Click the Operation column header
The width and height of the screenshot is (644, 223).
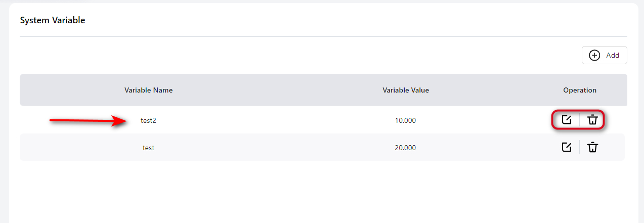[x=579, y=90]
